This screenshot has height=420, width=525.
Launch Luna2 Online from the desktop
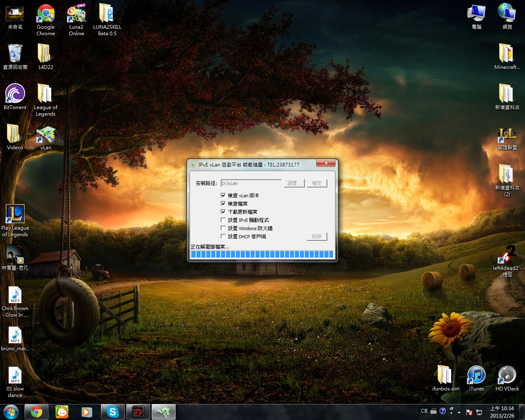click(76, 15)
